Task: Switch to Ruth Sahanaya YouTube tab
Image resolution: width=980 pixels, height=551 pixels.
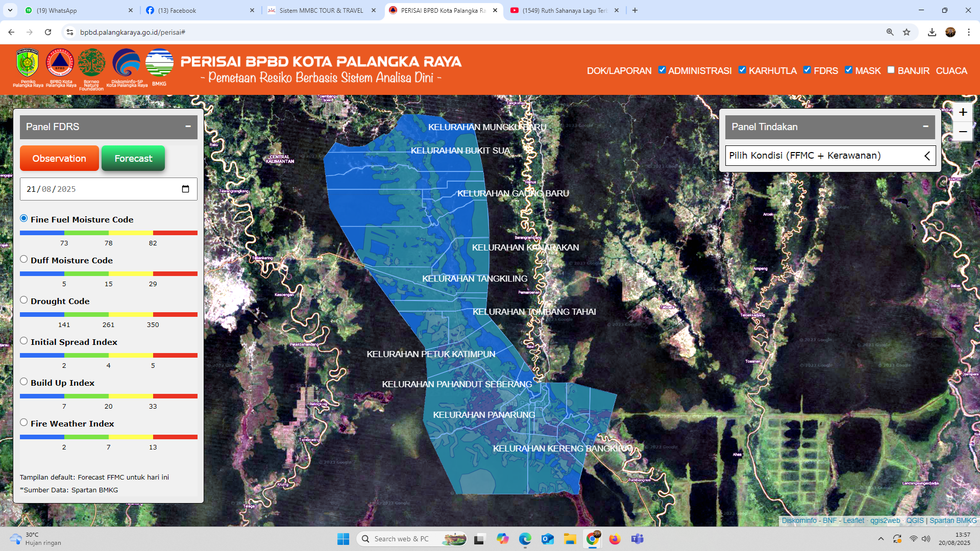Action: 565,10
